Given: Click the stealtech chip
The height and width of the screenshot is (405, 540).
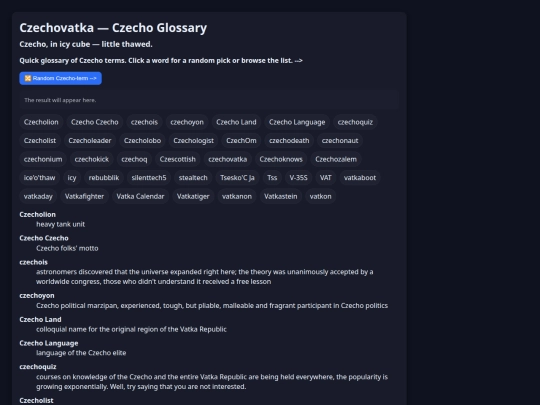Looking at the screenshot, I should [193, 178].
